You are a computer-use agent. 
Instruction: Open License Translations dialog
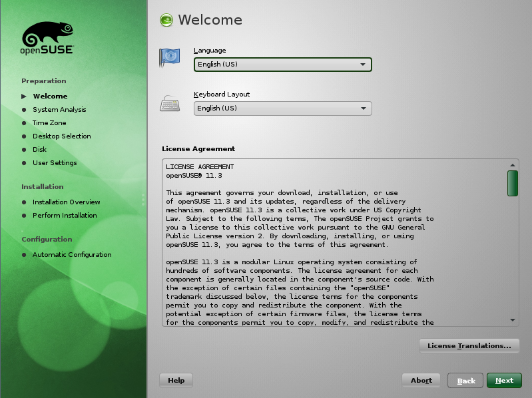469,346
